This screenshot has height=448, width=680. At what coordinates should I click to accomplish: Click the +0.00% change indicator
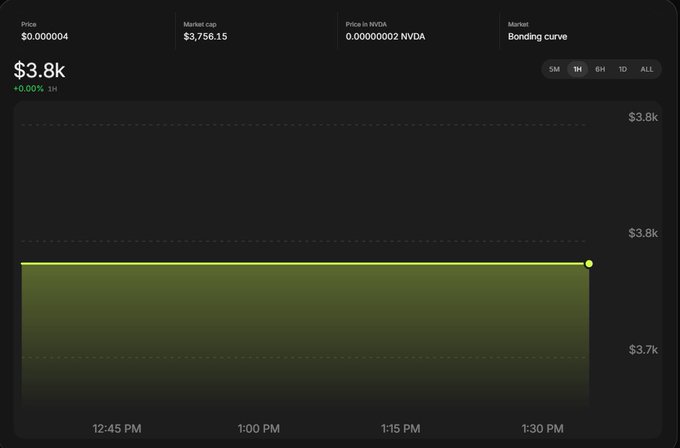point(29,88)
